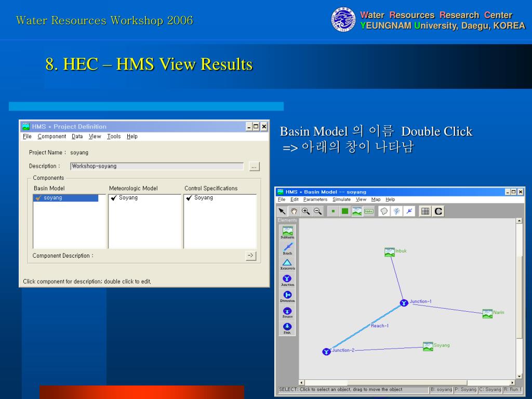Open Help menu in Project Definition window
Screen dimensions: 532x399
[x=132, y=137]
